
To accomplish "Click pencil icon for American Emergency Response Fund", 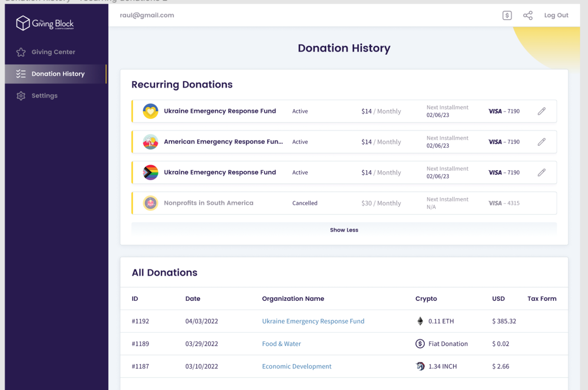I will point(542,142).
